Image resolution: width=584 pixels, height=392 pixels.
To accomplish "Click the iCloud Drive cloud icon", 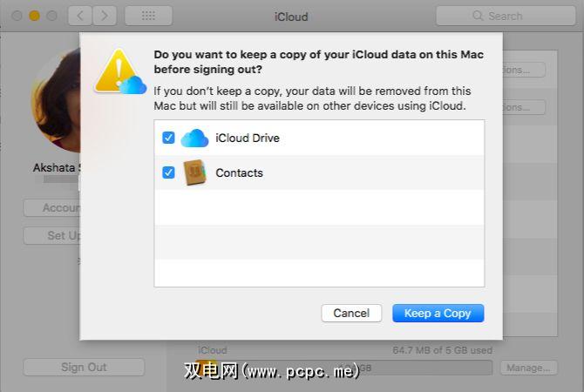I will [194, 138].
